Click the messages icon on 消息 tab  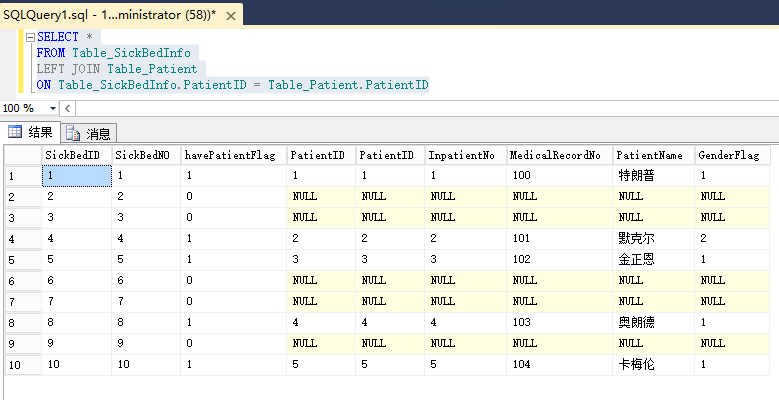pos(73,134)
